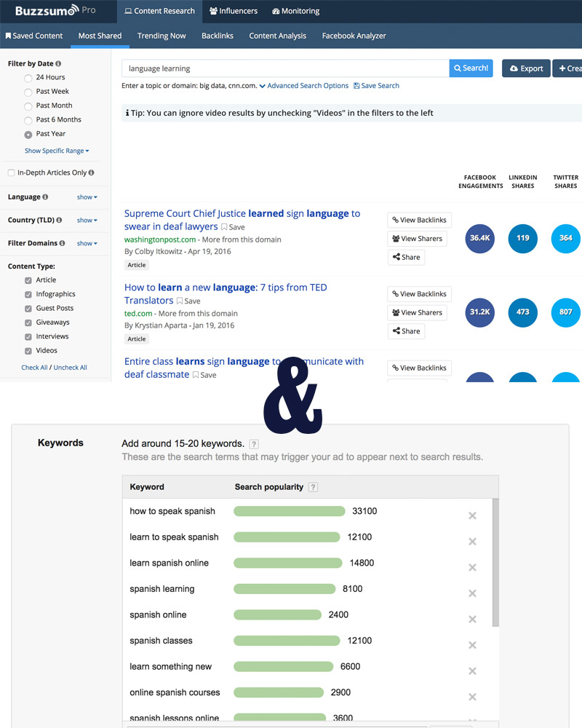This screenshot has width=582, height=728.
Task: Click the 807 Twitter shares circle
Action: coord(566,312)
